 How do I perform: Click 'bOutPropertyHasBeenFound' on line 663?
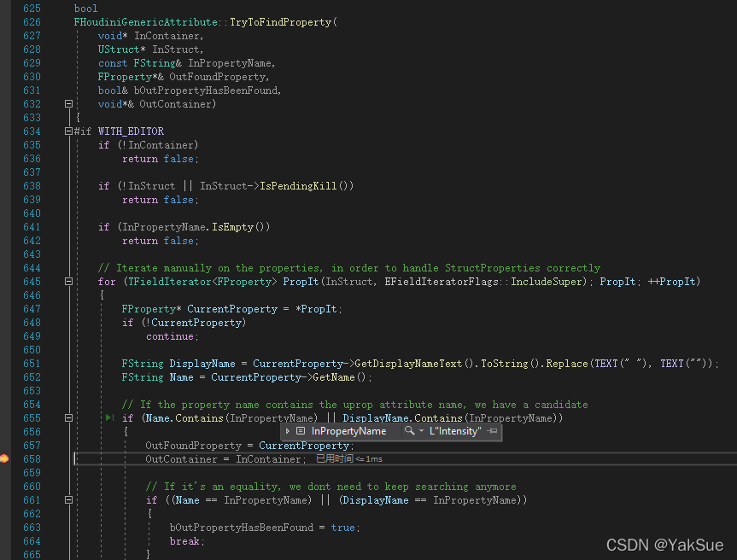pyautogui.click(x=242, y=528)
